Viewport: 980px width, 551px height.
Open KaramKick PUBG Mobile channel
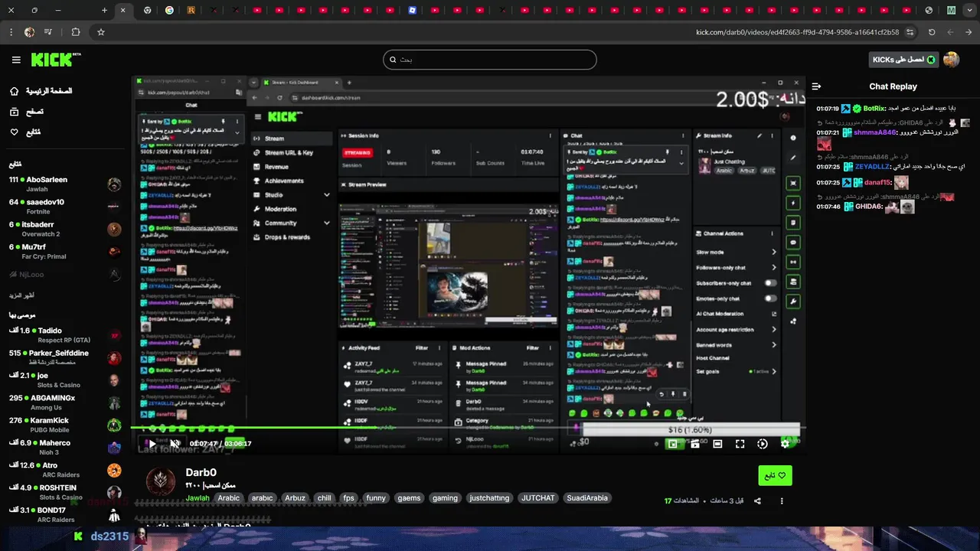65,425
